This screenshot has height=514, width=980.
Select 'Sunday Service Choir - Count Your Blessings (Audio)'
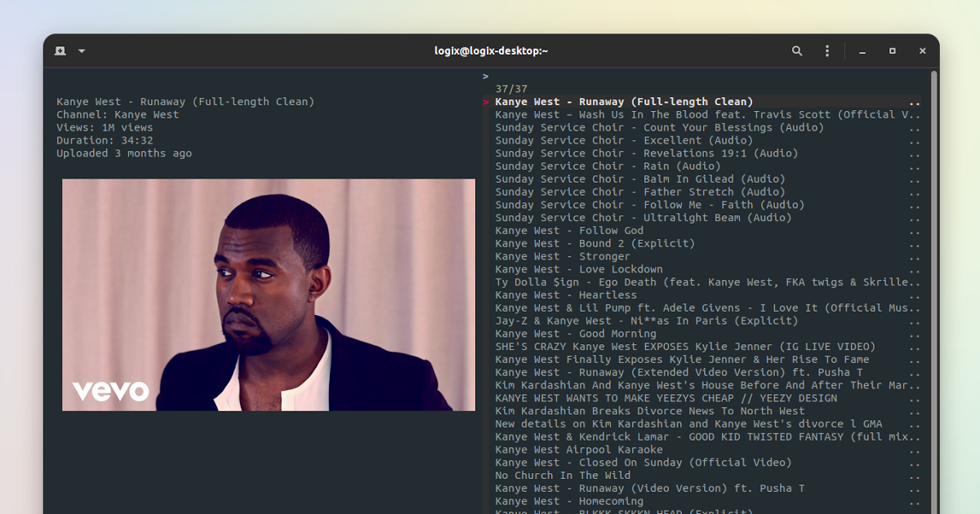(707, 127)
